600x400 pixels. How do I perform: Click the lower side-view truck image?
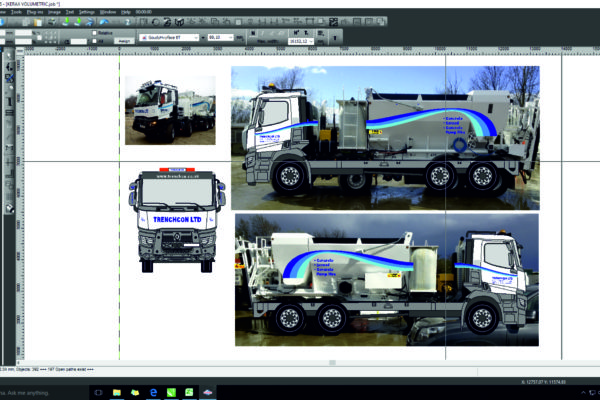click(x=387, y=280)
